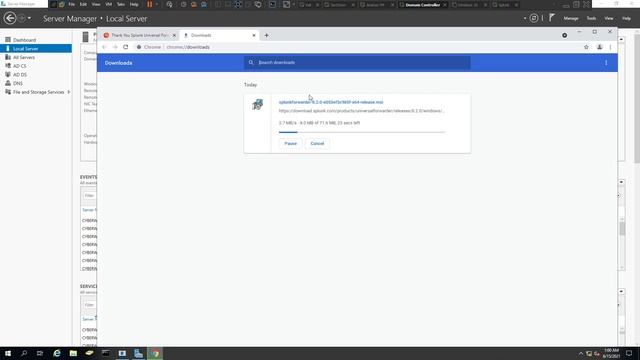640x360 pixels.
Task: Go forward in Chrome
Action: (x=115, y=47)
